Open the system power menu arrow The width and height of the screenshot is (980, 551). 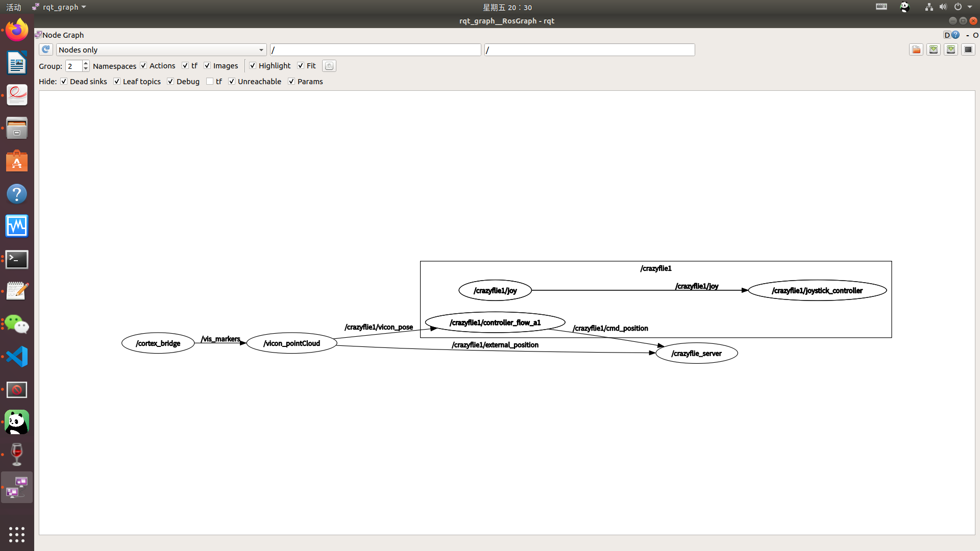coord(970,7)
